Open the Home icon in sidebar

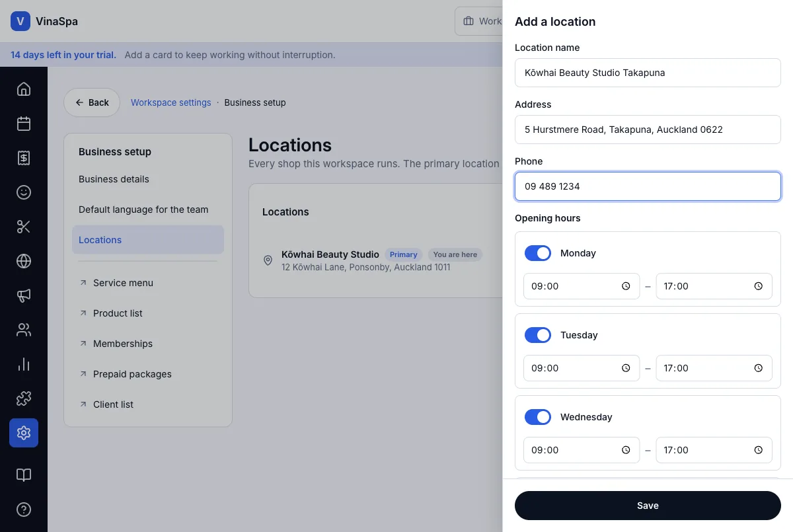24,89
